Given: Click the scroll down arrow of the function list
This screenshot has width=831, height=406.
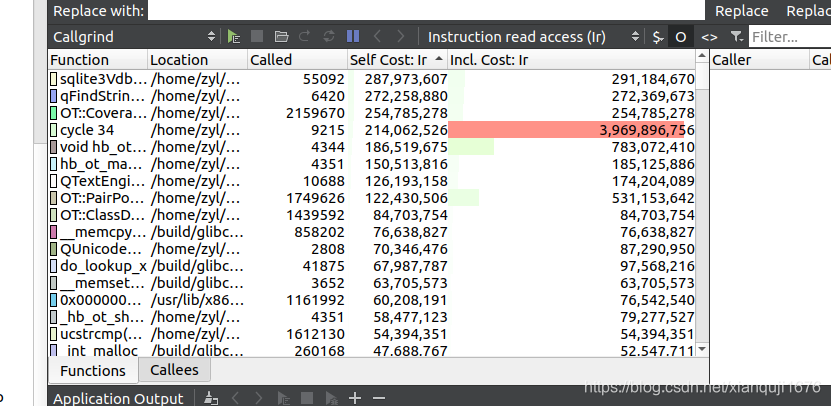Looking at the screenshot, I should pyautogui.click(x=702, y=349).
